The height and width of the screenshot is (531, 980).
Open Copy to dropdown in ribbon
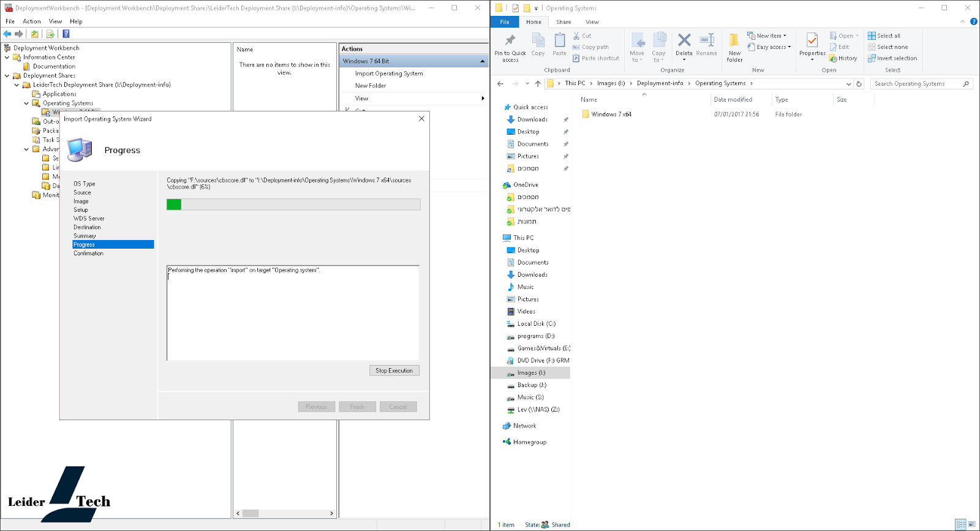click(659, 48)
